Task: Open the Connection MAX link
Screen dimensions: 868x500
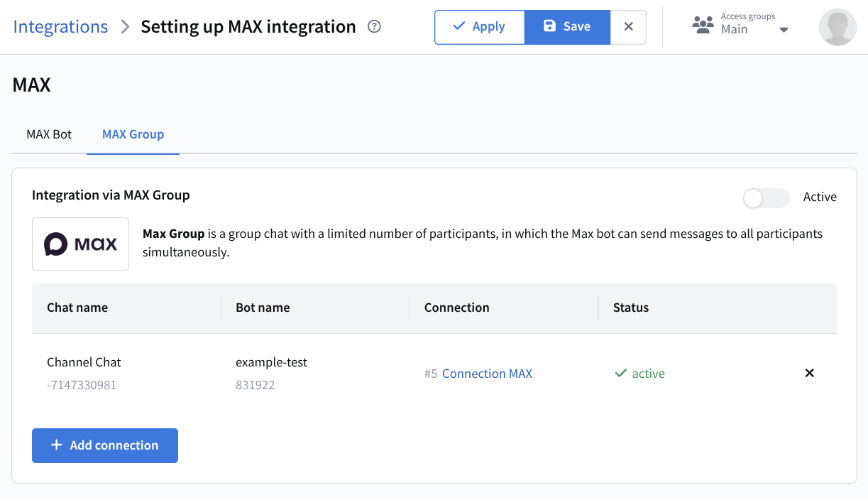Action: point(487,374)
